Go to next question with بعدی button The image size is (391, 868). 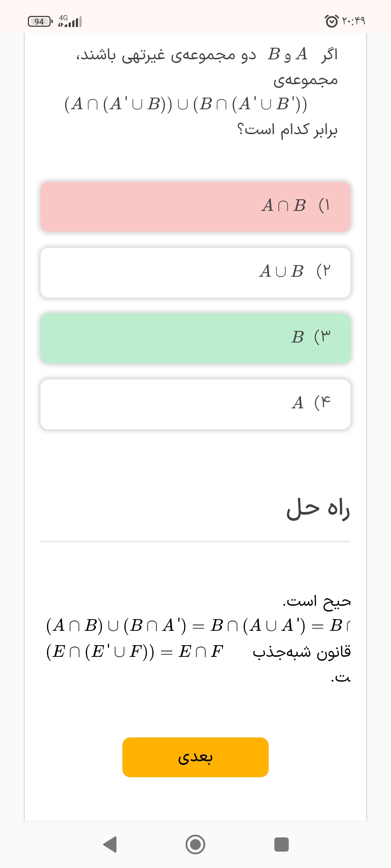pyautogui.click(x=195, y=757)
